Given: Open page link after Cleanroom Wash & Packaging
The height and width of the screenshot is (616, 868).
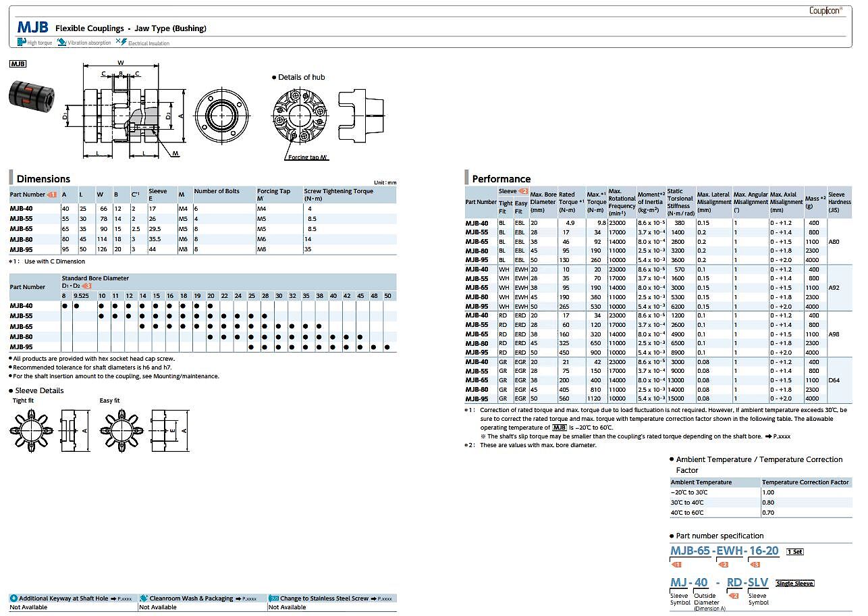Looking at the screenshot, I should (246, 598).
